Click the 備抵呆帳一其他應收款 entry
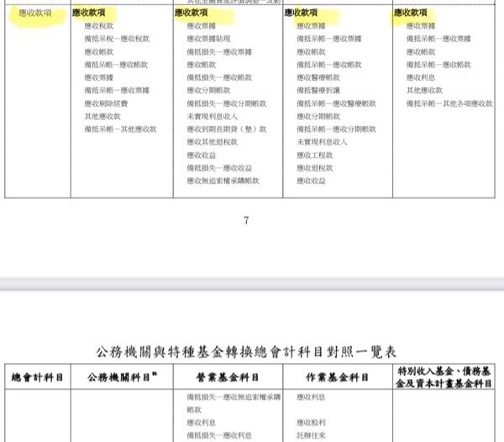This screenshot has width=504, height=442. click(x=119, y=129)
